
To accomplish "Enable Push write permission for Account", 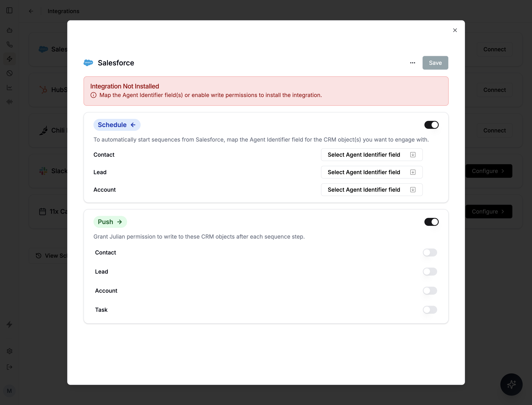I will (x=430, y=291).
